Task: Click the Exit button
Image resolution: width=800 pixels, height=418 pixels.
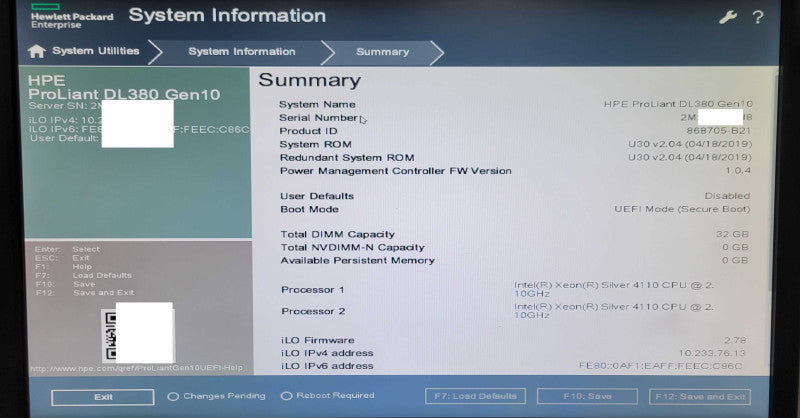Action: point(103,397)
